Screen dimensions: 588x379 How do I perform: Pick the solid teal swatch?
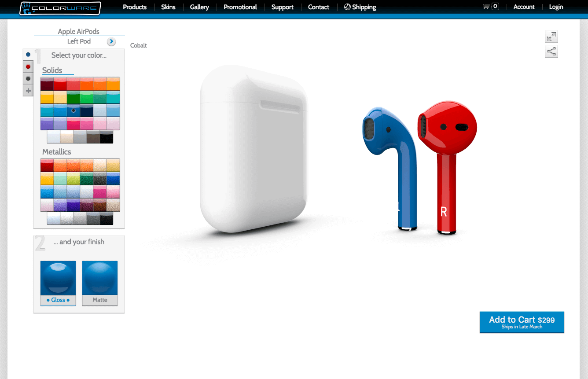(113, 97)
